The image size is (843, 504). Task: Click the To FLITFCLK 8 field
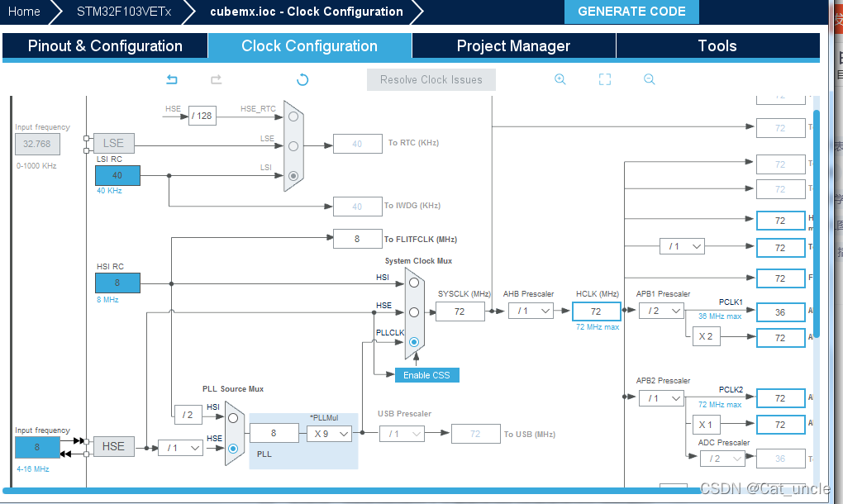click(x=358, y=239)
